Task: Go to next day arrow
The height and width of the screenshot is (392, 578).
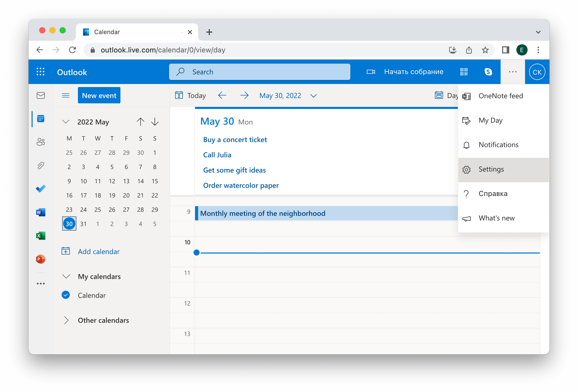Action: pos(244,95)
